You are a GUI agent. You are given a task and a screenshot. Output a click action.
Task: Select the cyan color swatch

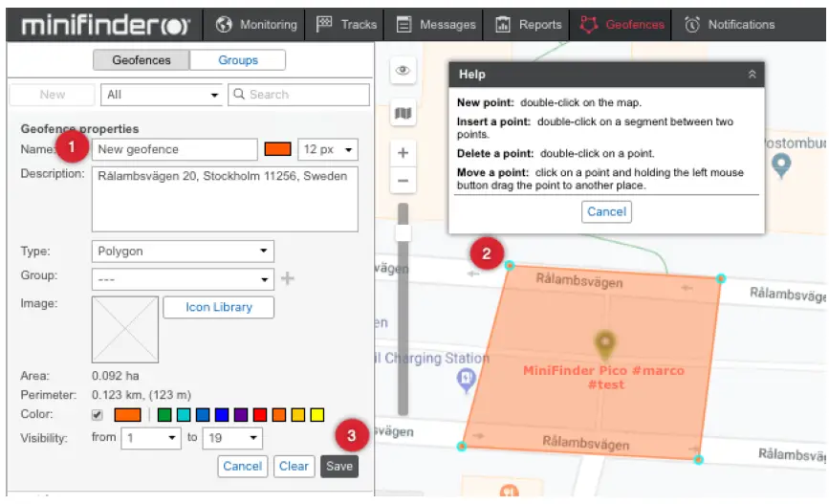click(x=184, y=415)
